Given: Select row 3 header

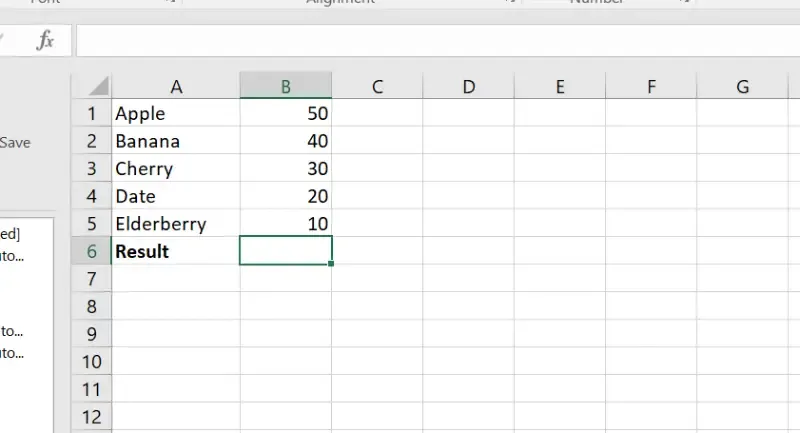Looking at the screenshot, I should click(x=91, y=168).
